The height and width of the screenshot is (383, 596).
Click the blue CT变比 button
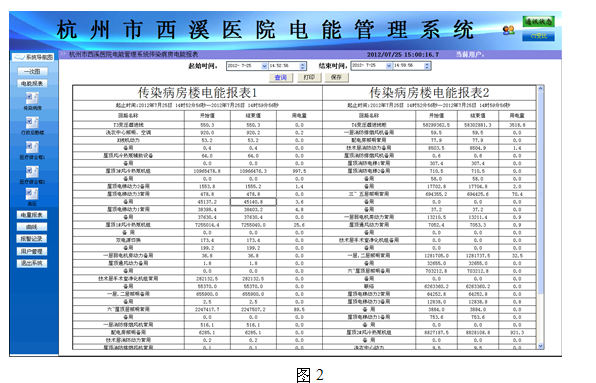click(x=538, y=36)
